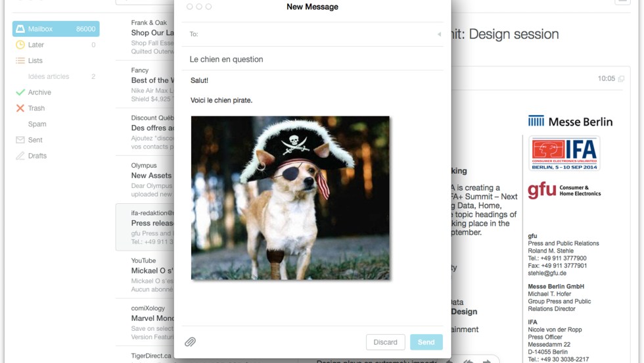Open the Frank & Oak email
The width and height of the screenshot is (644, 363).
click(x=151, y=32)
